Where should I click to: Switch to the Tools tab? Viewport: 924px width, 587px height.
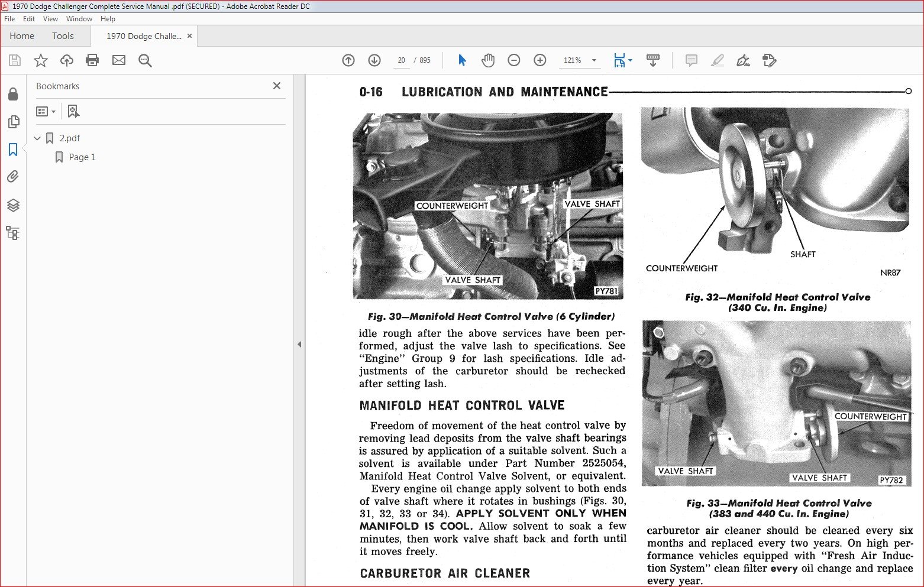[63, 36]
